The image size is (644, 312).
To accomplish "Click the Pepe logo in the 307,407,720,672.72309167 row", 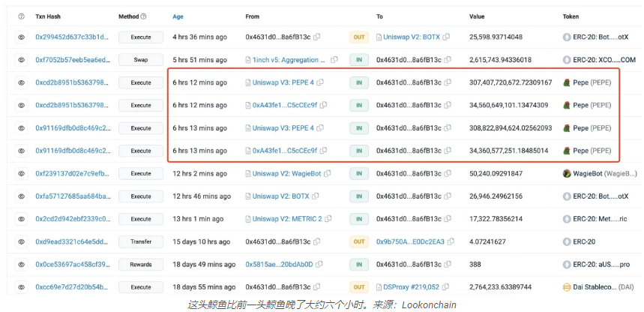I will click(567, 82).
